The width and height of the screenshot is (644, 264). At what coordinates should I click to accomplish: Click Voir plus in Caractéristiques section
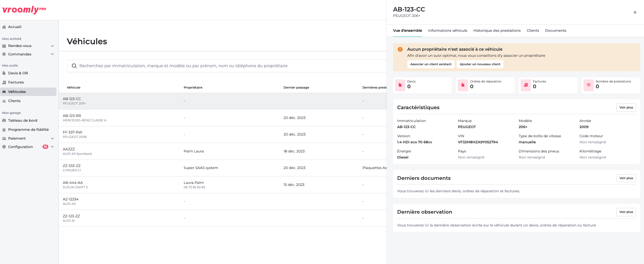626,107
